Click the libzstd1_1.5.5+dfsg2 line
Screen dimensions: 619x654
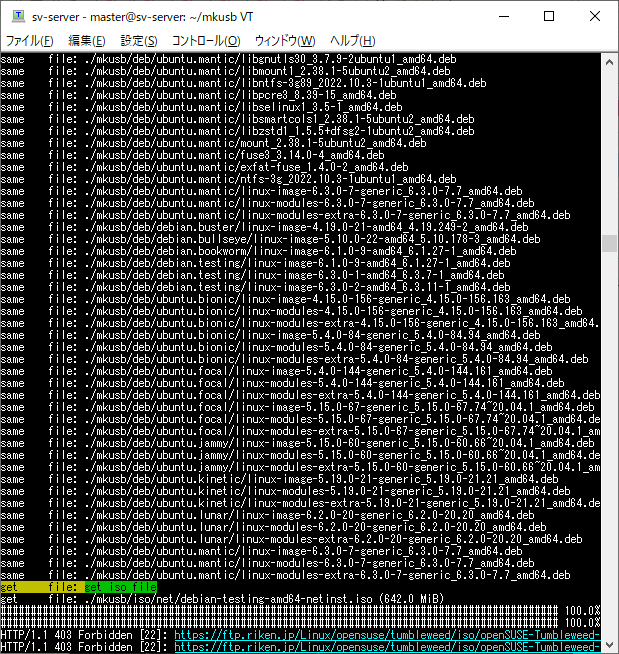pyautogui.click(x=237, y=131)
